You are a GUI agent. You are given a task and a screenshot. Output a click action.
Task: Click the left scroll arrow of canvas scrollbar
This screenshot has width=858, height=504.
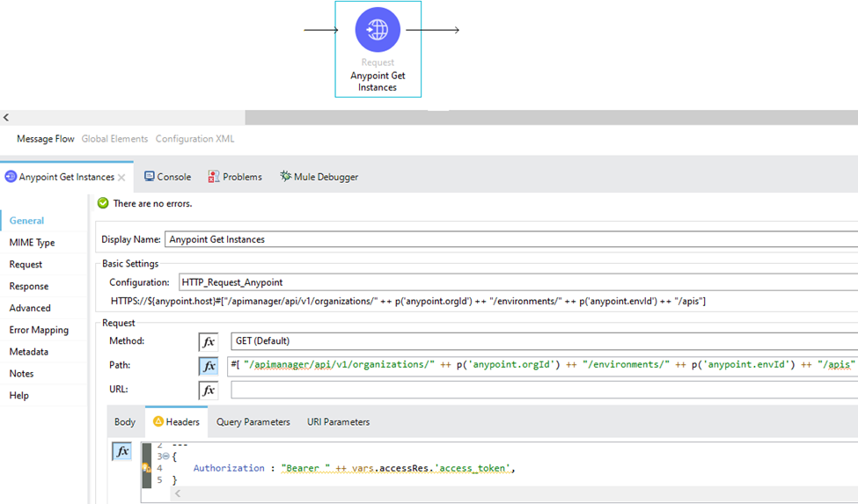pos(6,117)
